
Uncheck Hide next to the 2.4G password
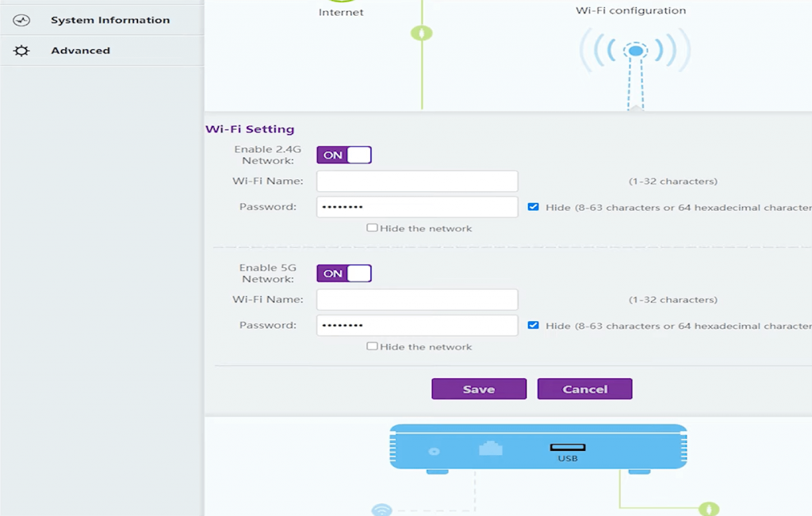pos(534,206)
